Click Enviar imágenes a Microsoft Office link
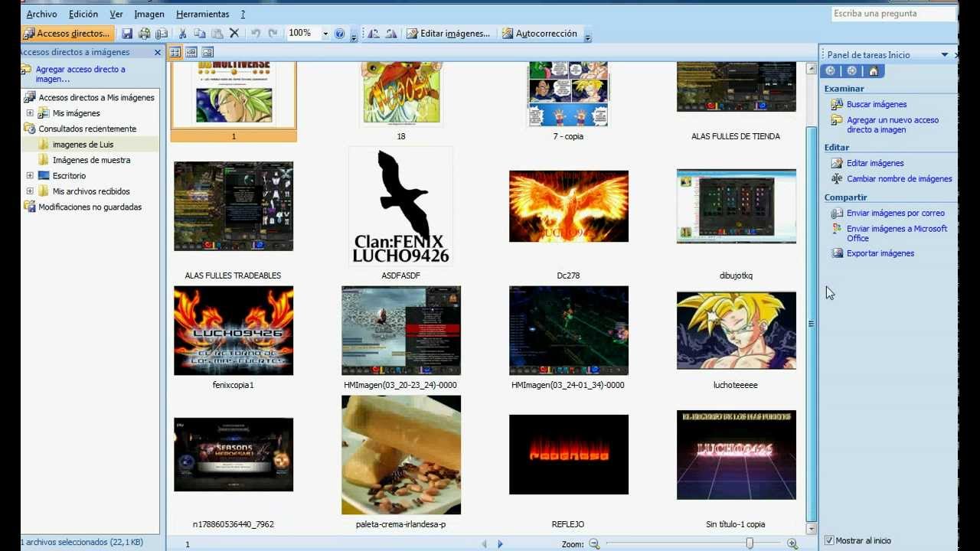The width and height of the screenshot is (980, 551). [897, 233]
